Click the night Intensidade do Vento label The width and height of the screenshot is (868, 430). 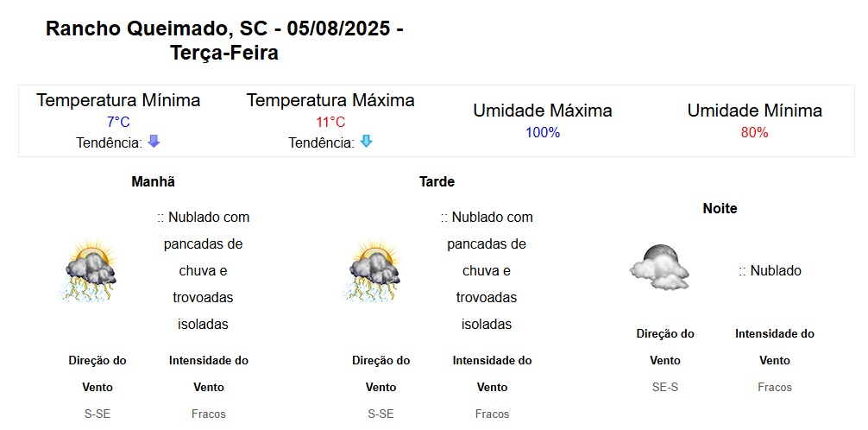click(775, 347)
